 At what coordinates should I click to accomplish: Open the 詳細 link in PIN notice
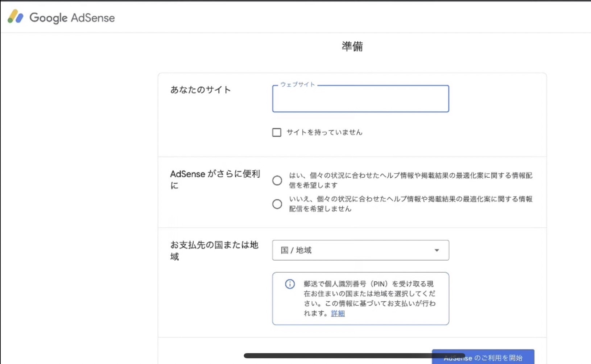click(x=338, y=313)
